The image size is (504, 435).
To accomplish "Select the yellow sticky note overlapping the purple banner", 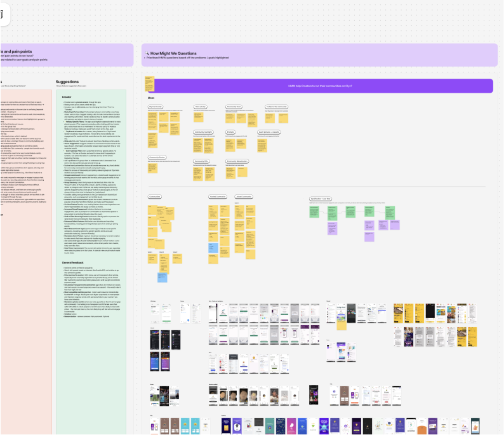I will pos(149,84).
